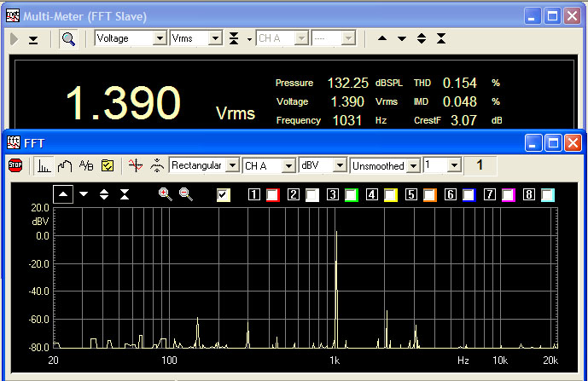Click the zoom-out magnifier above the graph
This screenshot has height=381, width=588.
pos(185,194)
